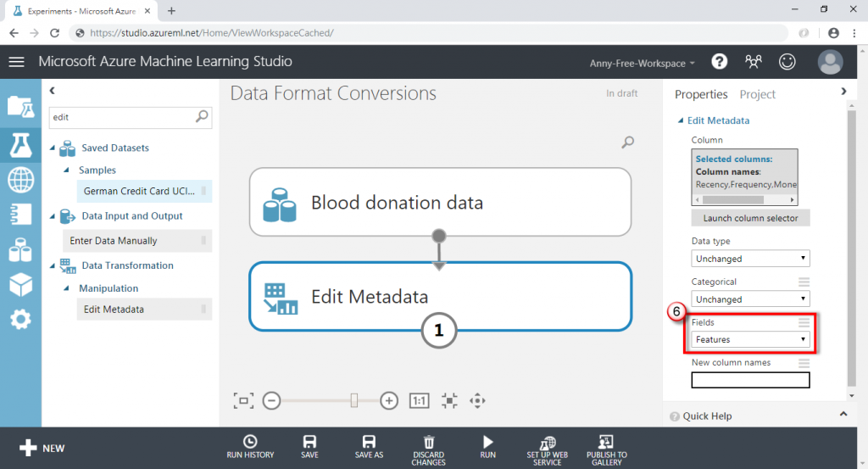
Task: Open the user account avatar
Action: pyautogui.click(x=831, y=61)
